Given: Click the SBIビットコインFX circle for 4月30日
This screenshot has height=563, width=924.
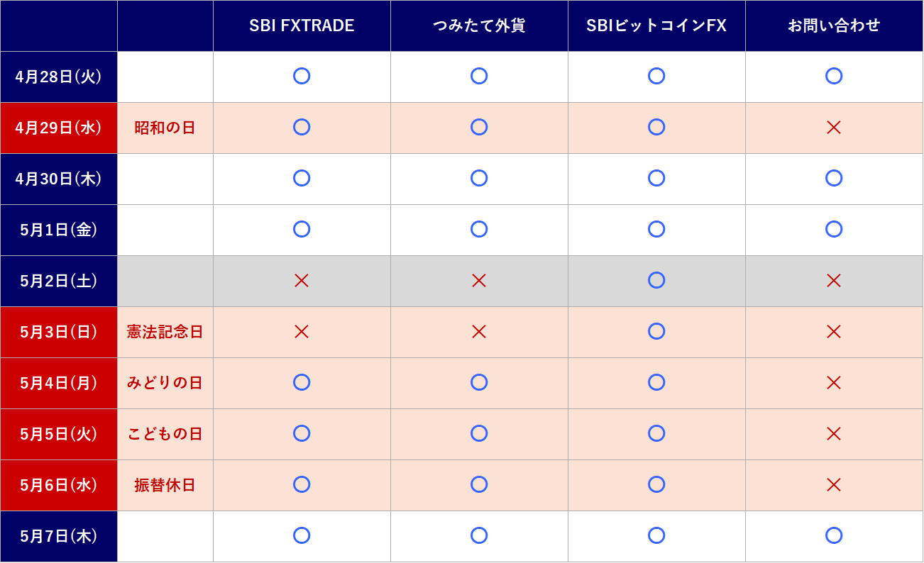Looking at the screenshot, I should [x=656, y=178].
